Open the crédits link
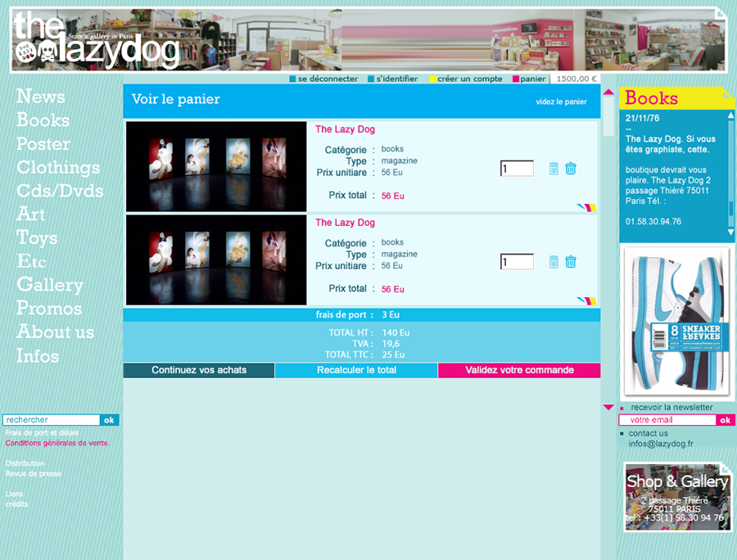The image size is (737, 560). tap(17, 504)
